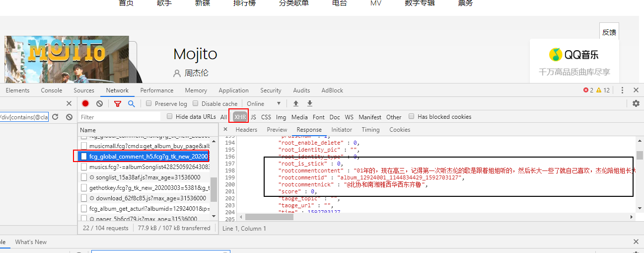The height and width of the screenshot is (253, 644).
Task: Select the musicmall.fcg request row
Action: point(144,146)
